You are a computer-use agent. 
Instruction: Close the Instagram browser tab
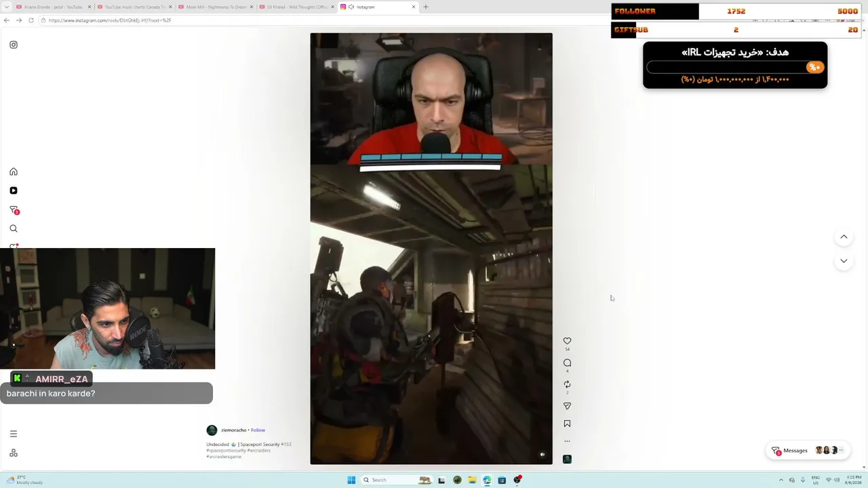pyautogui.click(x=414, y=7)
